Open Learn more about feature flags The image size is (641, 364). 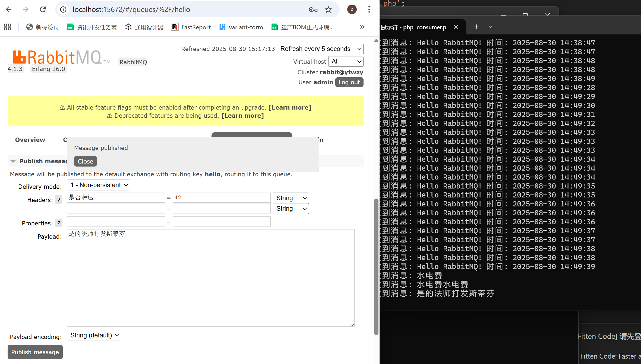pos(290,107)
